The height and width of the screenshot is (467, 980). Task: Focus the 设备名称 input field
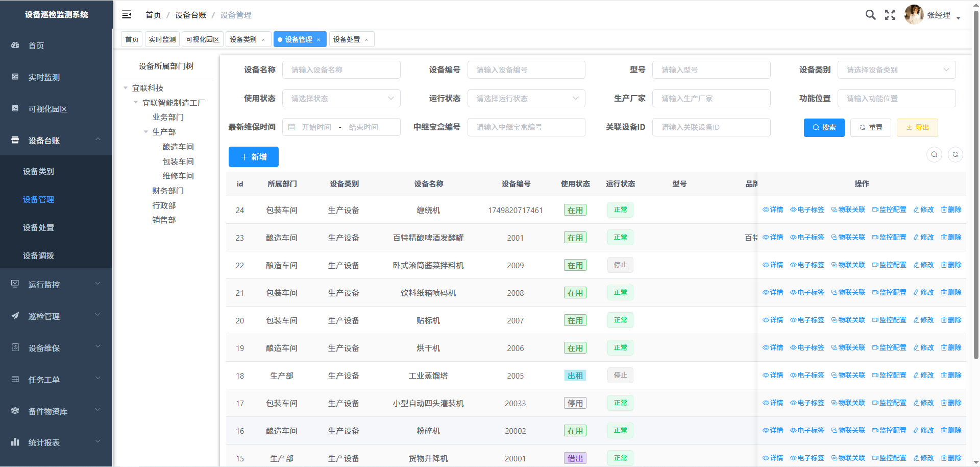341,70
